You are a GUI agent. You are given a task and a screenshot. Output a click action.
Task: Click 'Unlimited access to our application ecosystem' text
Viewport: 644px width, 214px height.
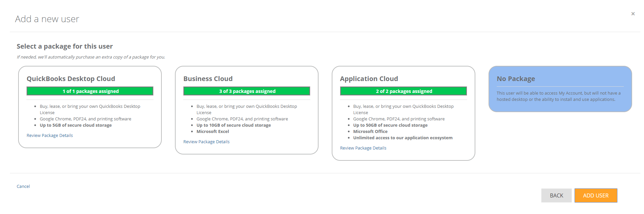pos(403,138)
